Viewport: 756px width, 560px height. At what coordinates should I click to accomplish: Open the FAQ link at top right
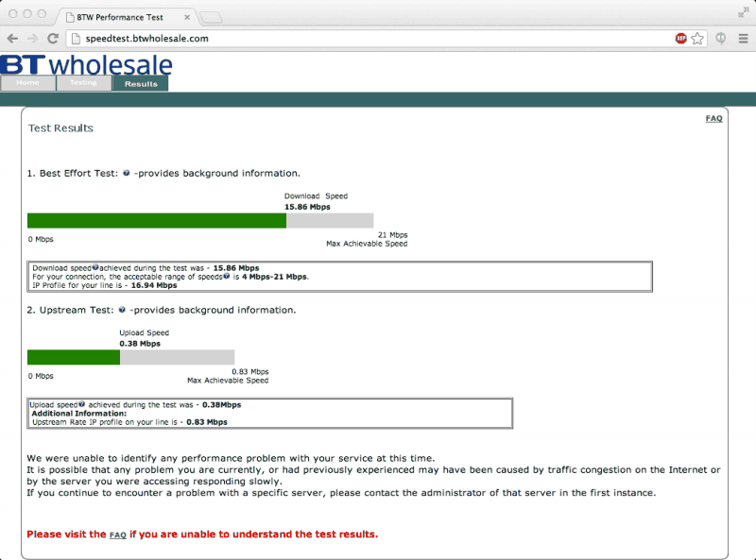point(713,119)
